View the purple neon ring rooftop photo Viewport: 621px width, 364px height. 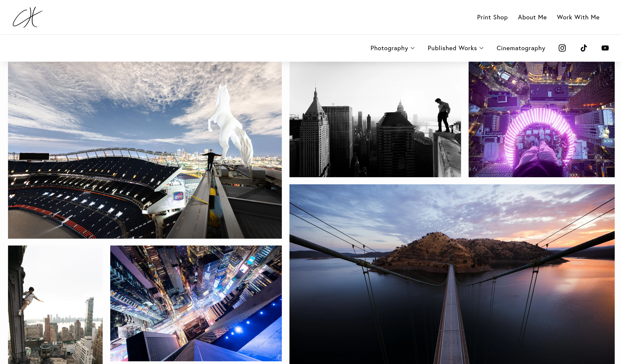(541, 119)
